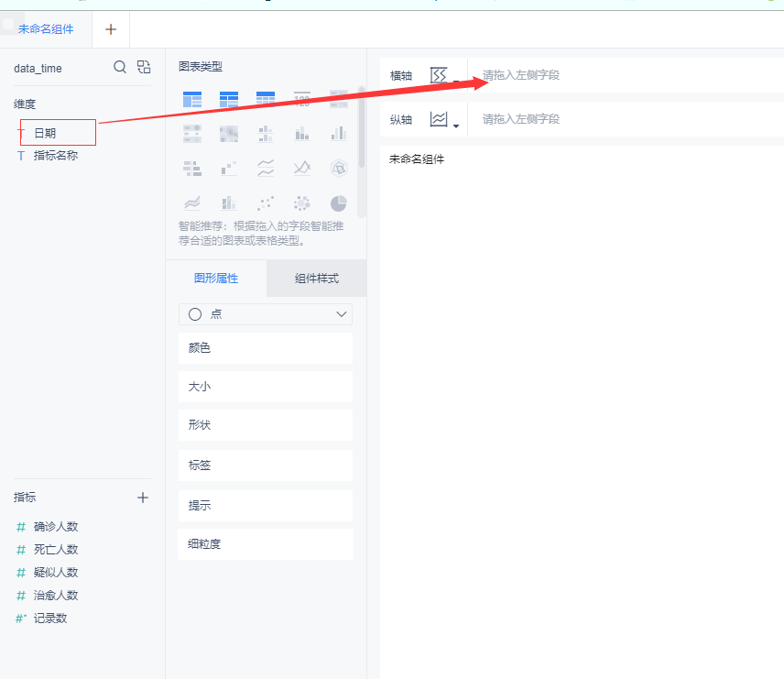The width and height of the screenshot is (784, 679).
Task: Click the 颜色 attribute field
Action: pos(266,348)
